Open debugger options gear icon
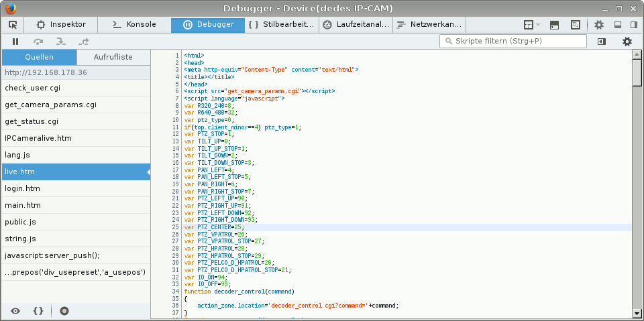The image size is (644, 321). click(x=627, y=42)
